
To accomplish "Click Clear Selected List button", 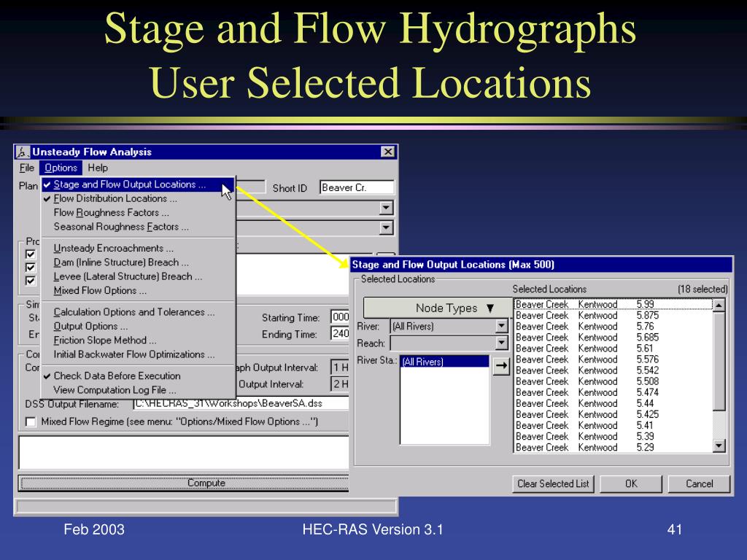I will 553,484.
